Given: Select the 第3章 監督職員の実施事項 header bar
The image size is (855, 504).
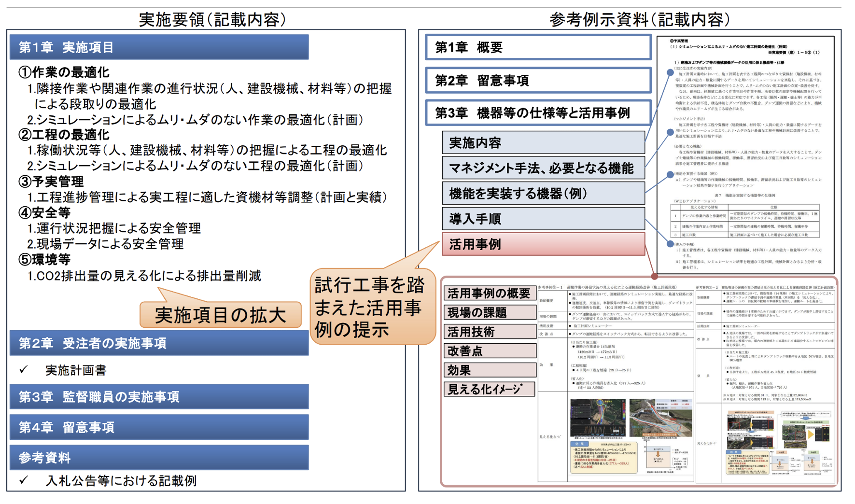Looking at the screenshot, I should (159, 397).
